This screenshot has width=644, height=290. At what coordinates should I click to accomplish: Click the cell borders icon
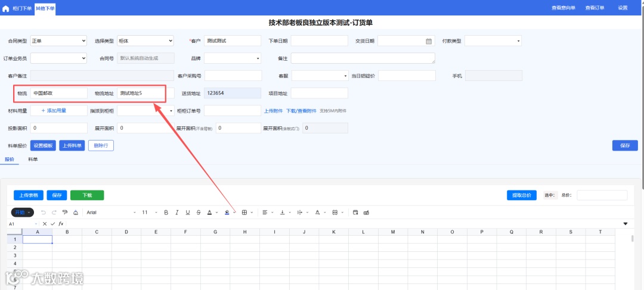click(244, 212)
